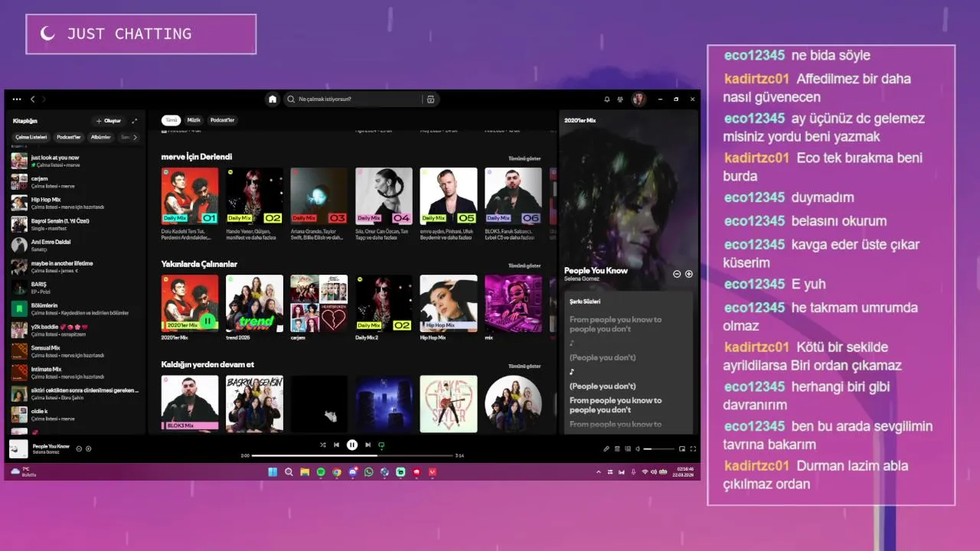
Task: Toggle the Çalma Listeleri library filter
Action: coord(31,137)
